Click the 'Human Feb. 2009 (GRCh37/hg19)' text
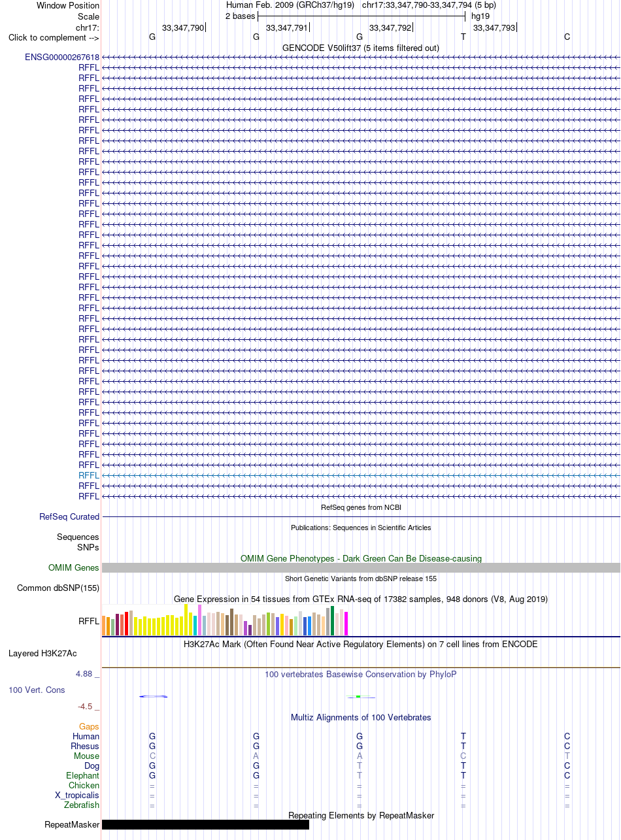 pos(290,5)
